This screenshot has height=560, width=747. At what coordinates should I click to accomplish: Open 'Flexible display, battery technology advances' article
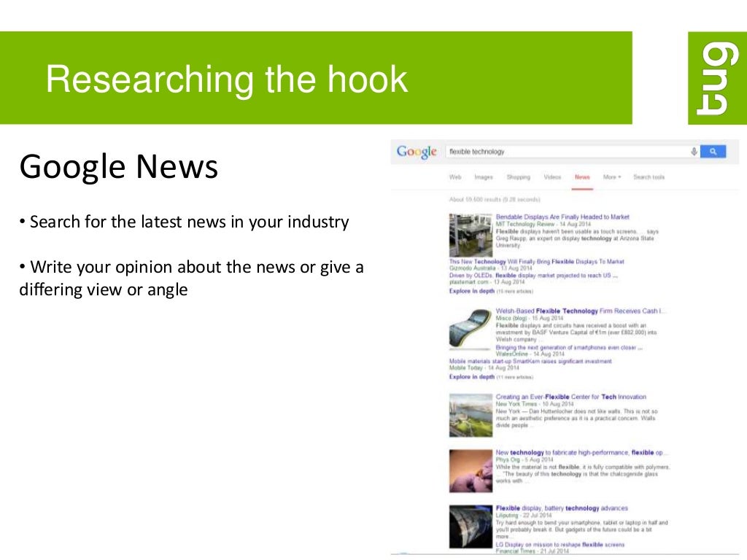pyautogui.click(x=562, y=508)
